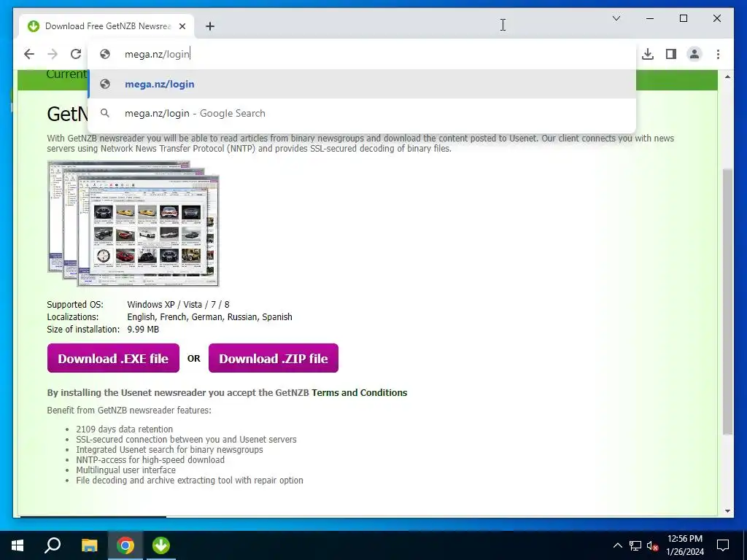Open Windows taskbar search
This screenshot has width=747, height=560.
[53, 545]
